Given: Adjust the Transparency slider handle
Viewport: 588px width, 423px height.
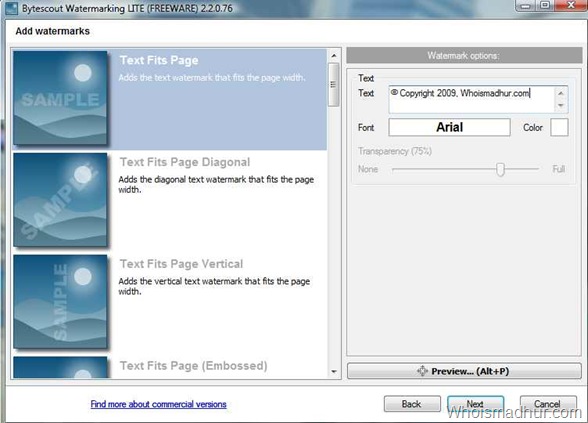Looking at the screenshot, I should tap(500, 169).
